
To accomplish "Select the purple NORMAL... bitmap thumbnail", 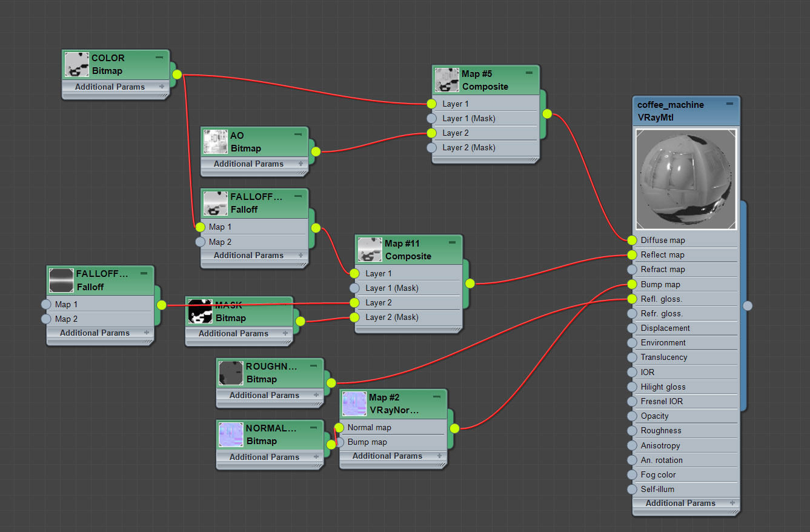I will [231, 434].
